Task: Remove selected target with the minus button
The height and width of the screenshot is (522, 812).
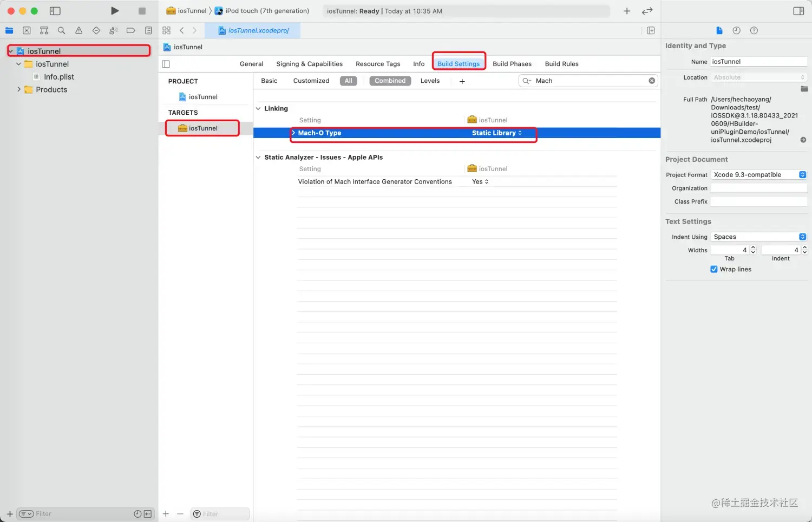Action: tap(180, 514)
